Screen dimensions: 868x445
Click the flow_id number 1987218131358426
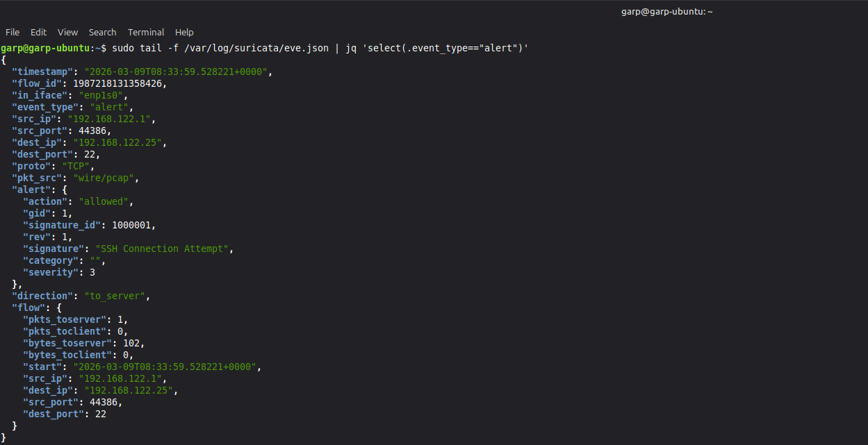(120, 83)
